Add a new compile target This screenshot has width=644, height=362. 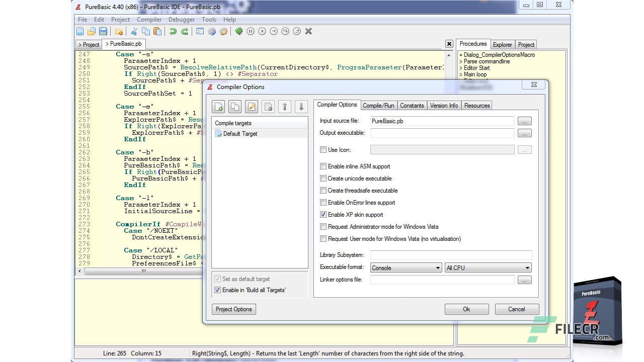(218, 106)
